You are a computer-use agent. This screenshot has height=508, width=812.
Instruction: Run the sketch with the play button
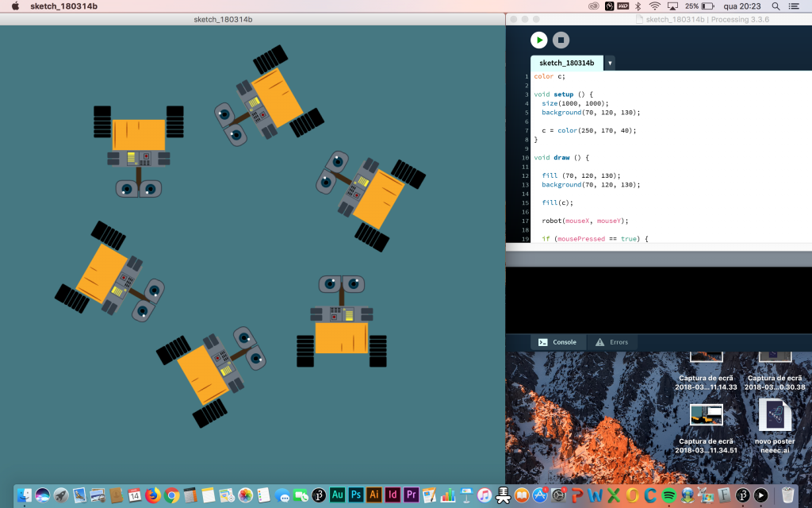tap(538, 40)
